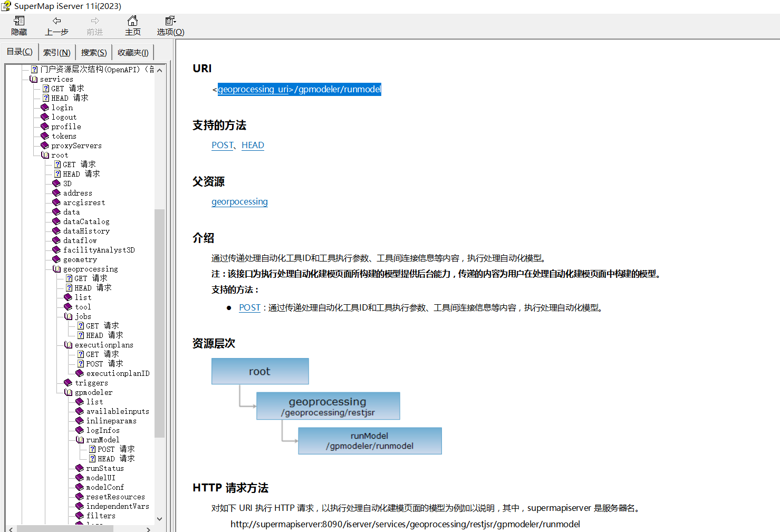Click the tree vertical scrollbar down arrow
The height and width of the screenshot is (532, 780).
pyautogui.click(x=159, y=519)
